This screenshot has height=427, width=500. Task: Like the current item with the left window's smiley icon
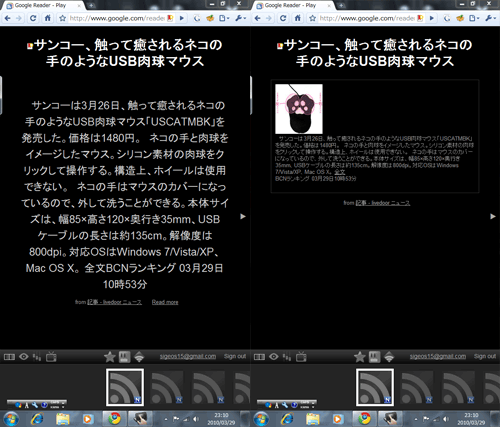tap(125, 357)
